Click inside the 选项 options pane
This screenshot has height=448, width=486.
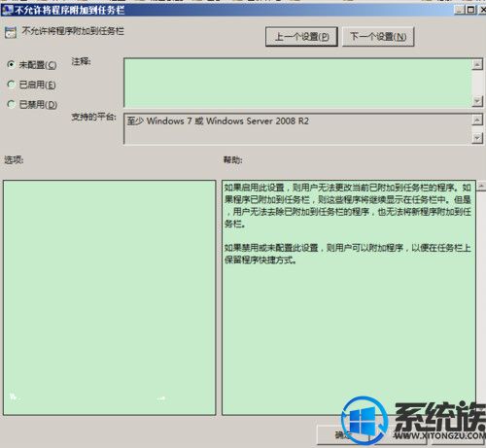pyautogui.click(x=110, y=297)
